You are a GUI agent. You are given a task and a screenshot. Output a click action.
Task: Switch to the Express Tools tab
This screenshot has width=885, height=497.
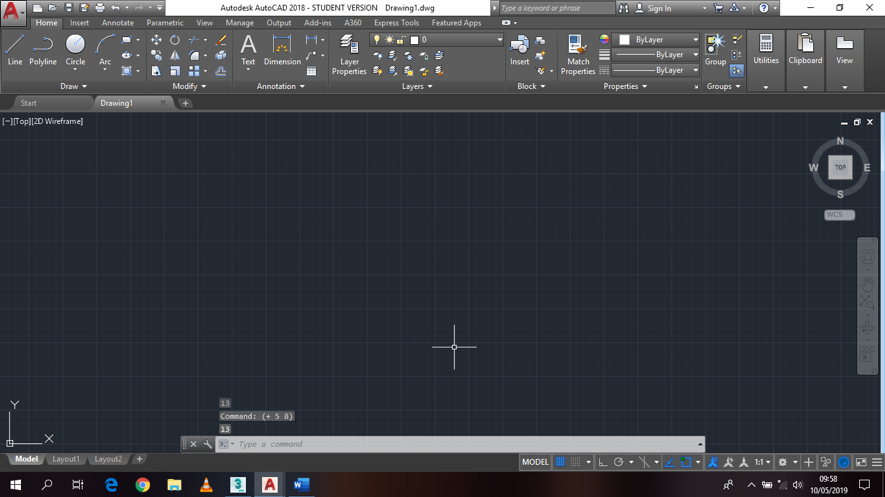click(x=396, y=23)
